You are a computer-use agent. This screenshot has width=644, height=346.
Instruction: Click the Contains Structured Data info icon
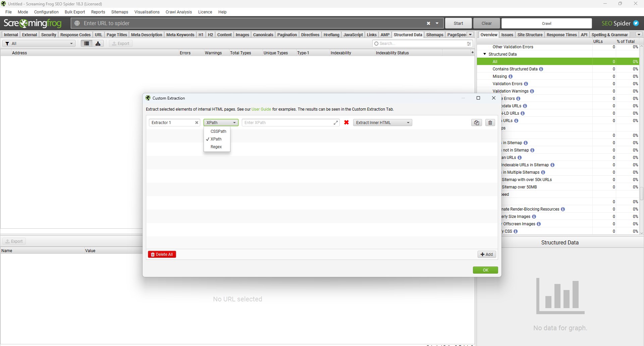tap(541, 69)
